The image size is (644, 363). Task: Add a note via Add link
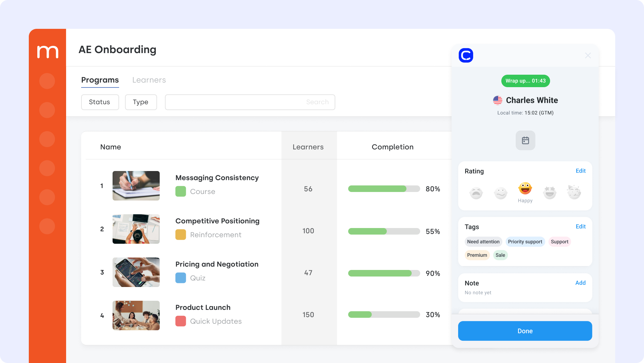pyautogui.click(x=580, y=283)
